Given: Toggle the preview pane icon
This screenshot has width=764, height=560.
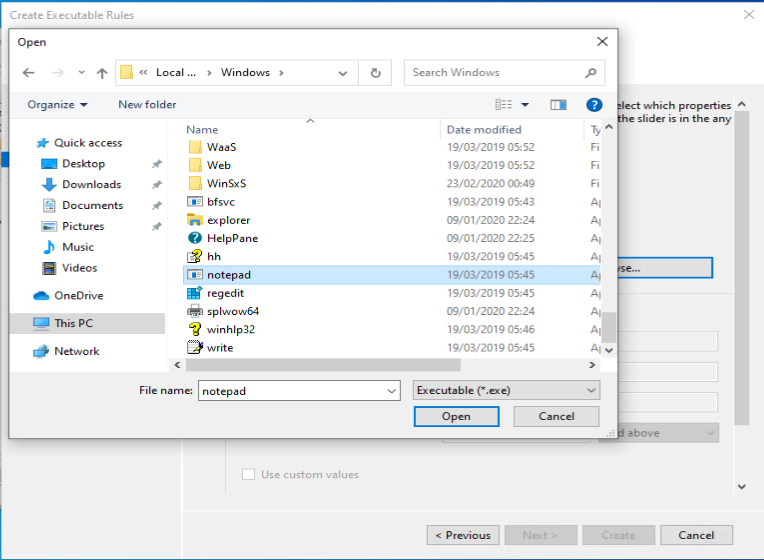Looking at the screenshot, I should (x=558, y=104).
